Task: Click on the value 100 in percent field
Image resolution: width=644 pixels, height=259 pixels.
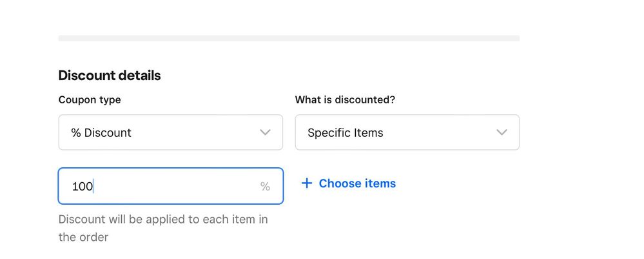Action: [82, 187]
